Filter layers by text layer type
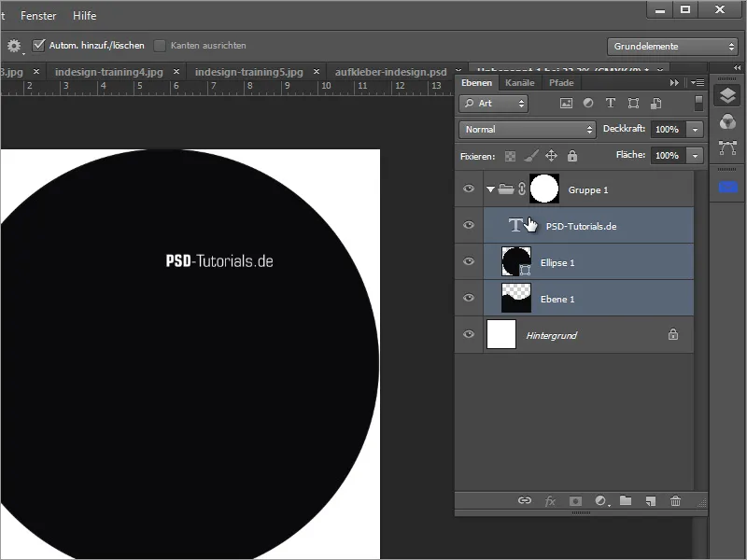 [611, 103]
